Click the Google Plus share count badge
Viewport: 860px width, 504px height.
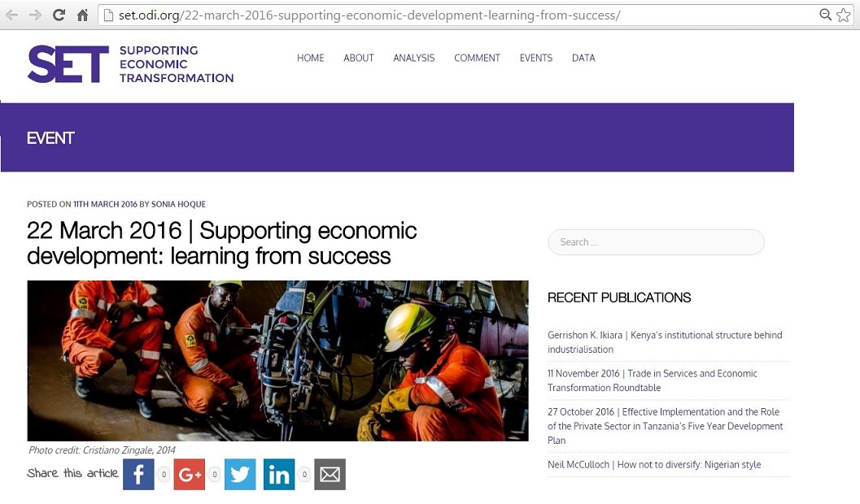point(215,475)
